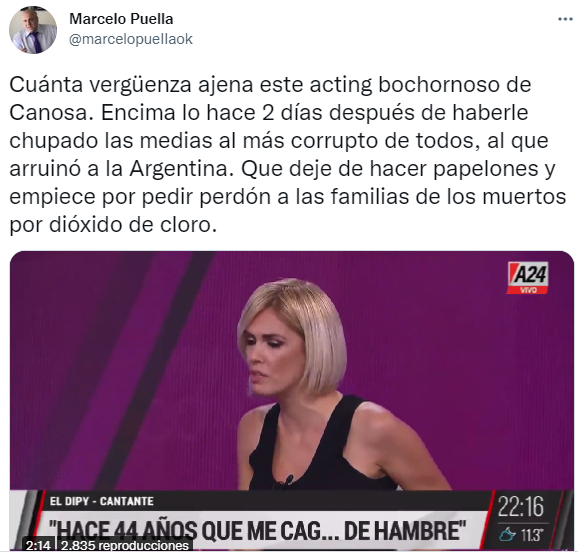Click the A24 VIVO channel logo
The image size is (578, 552).
point(528,278)
